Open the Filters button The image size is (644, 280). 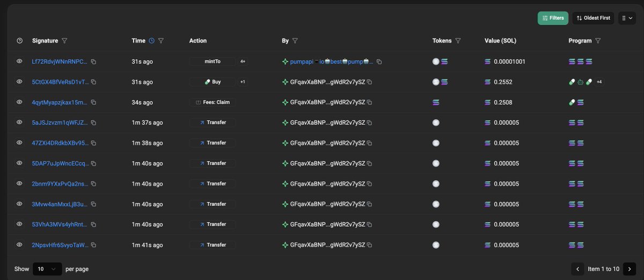553,18
